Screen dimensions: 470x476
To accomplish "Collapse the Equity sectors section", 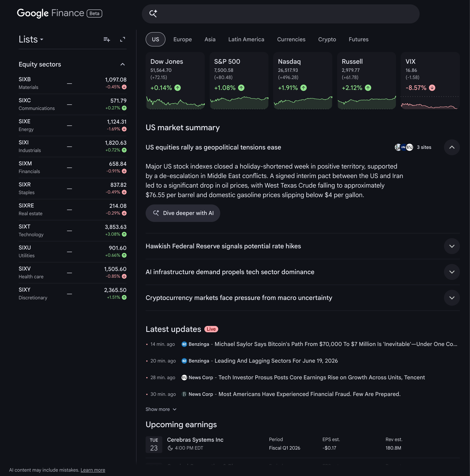I will [x=123, y=65].
